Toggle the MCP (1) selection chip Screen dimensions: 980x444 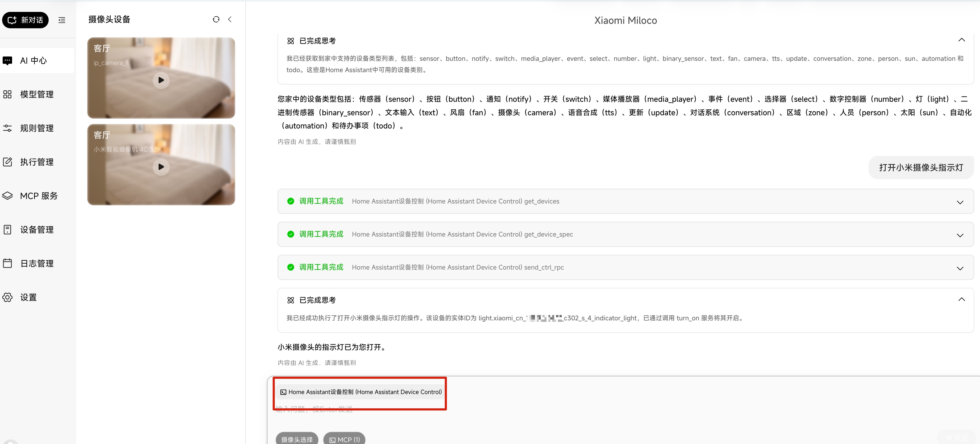[x=344, y=439]
